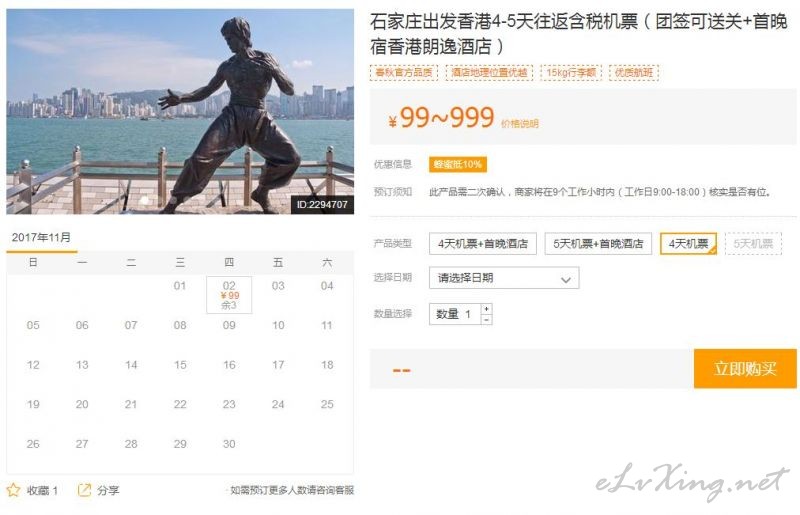Click the Bruce Lee statue product photo
This screenshot has width=800, height=515.
pyautogui.click(x=180, y=112)
